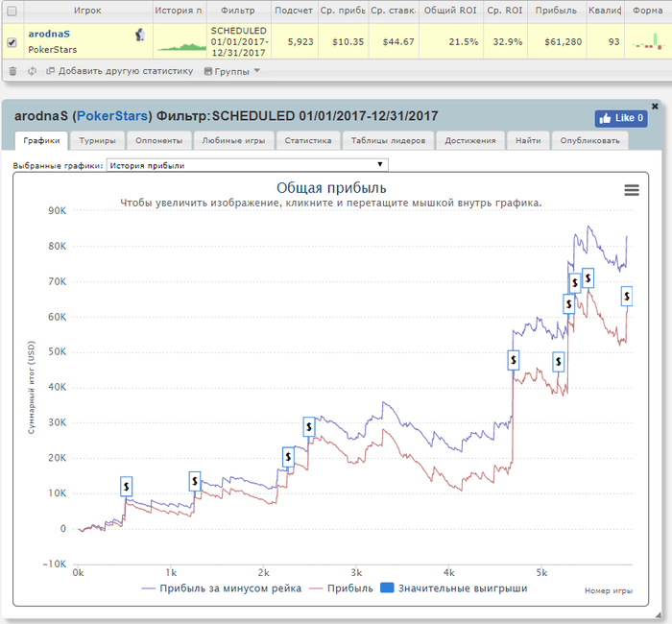
Task: Open the arodnaS player link in table
Action: tap(49, 34)
